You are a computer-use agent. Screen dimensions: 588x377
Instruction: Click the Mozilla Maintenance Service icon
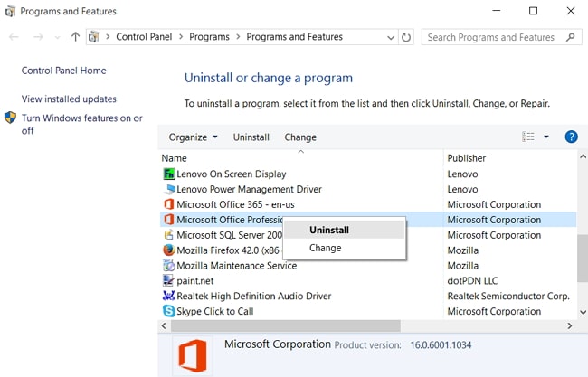[169, 265]
